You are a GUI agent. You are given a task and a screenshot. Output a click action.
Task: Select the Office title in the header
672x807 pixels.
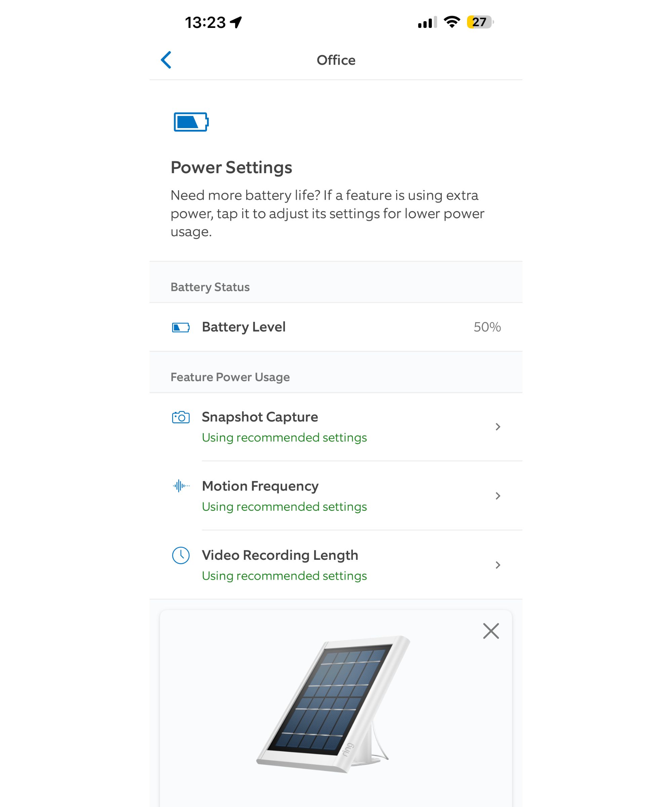pyautogui.click(x=336, y=60)
